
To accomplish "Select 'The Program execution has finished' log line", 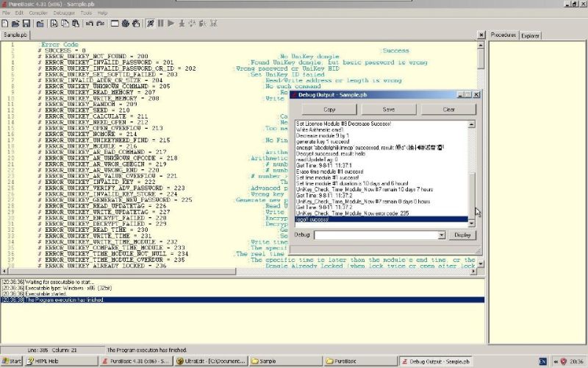I will [243, 300].
